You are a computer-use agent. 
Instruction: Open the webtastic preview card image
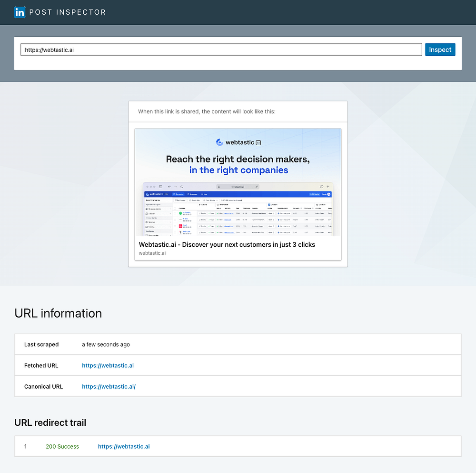pos(238,182)
